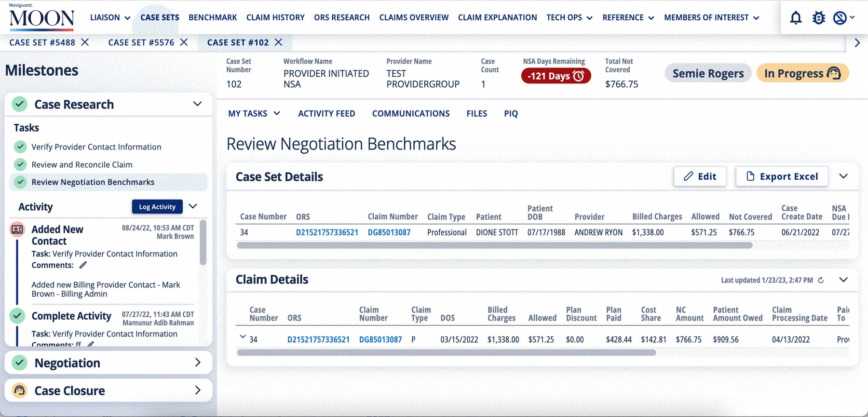
Task: Close the Case Set #102 tab
Action: 278,42
